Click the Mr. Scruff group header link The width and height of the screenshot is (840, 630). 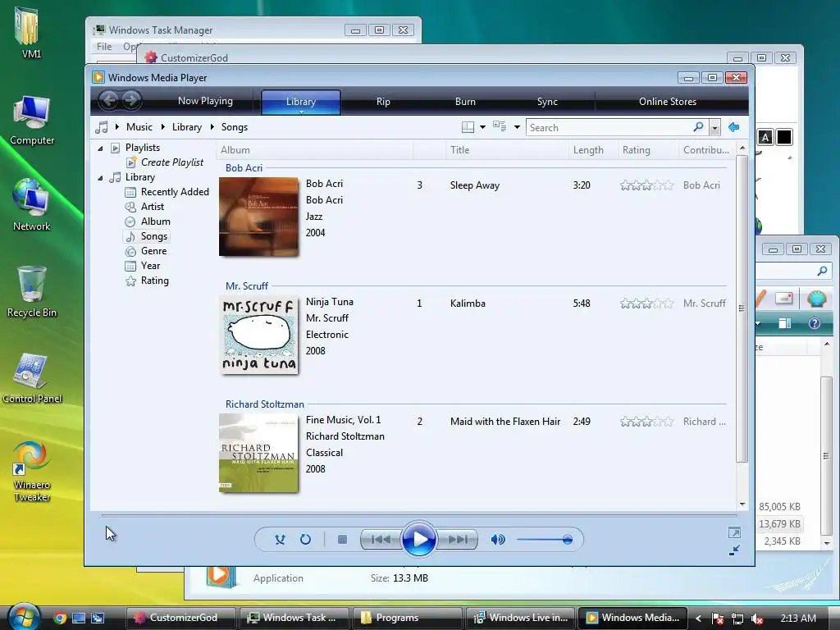(246, 286)
